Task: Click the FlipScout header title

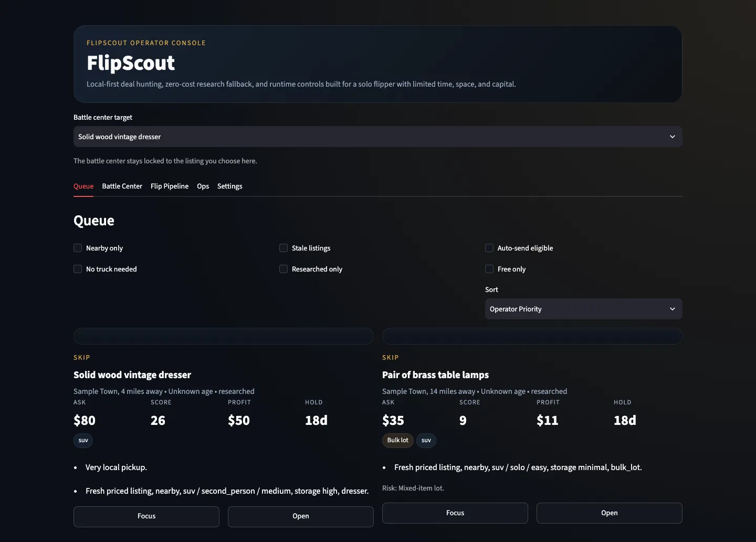Action: point(131,63)
